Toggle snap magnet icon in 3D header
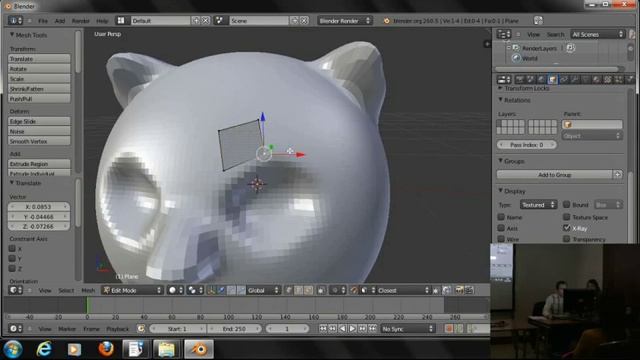 pos(354,290)
